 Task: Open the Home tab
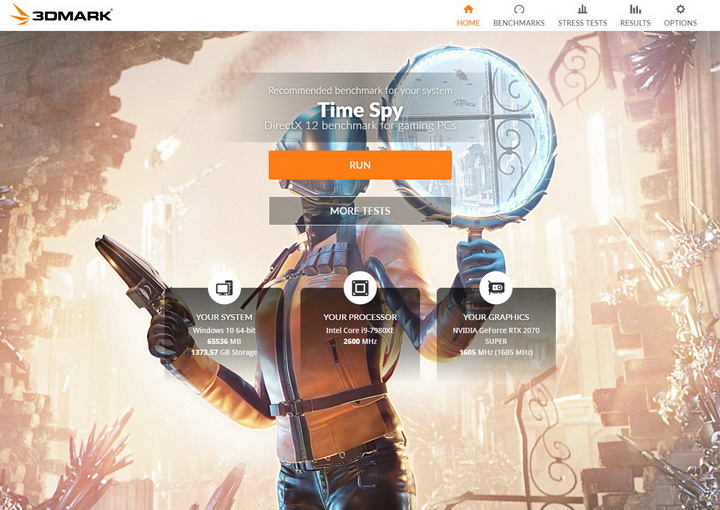click(x=468, y=16)
